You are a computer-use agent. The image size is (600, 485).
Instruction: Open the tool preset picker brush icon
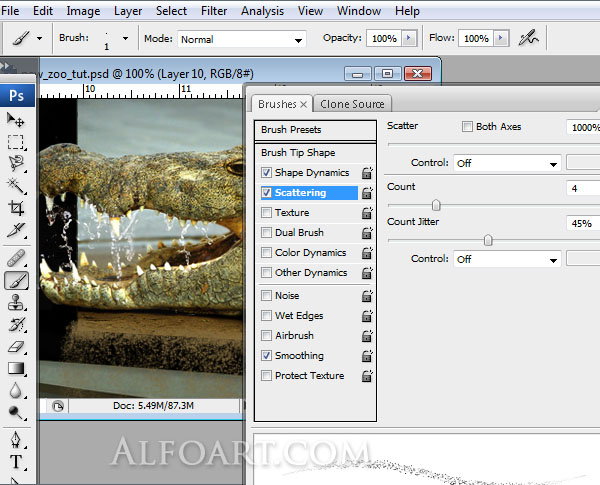(21, 38)
